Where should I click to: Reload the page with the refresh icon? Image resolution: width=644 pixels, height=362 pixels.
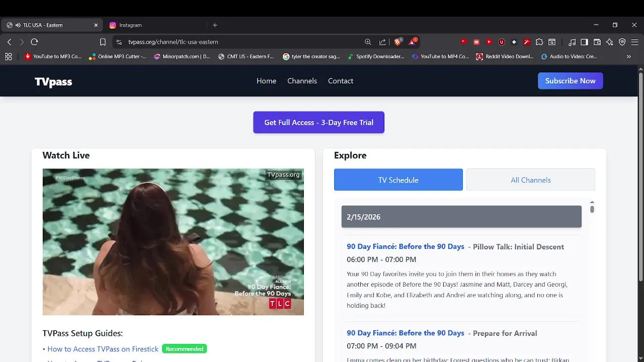[x=34, y=42]
